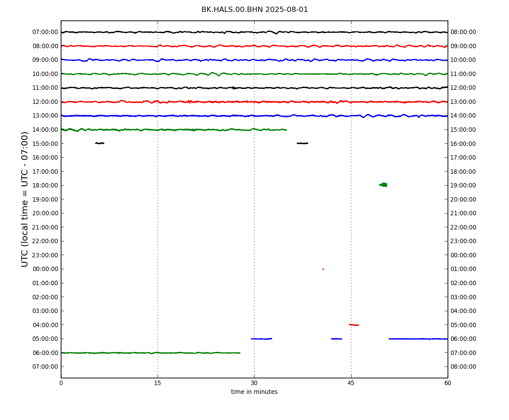The image size is (509, 420).
Task: Click left axis label 05:00:00
Action: [45, 339]
